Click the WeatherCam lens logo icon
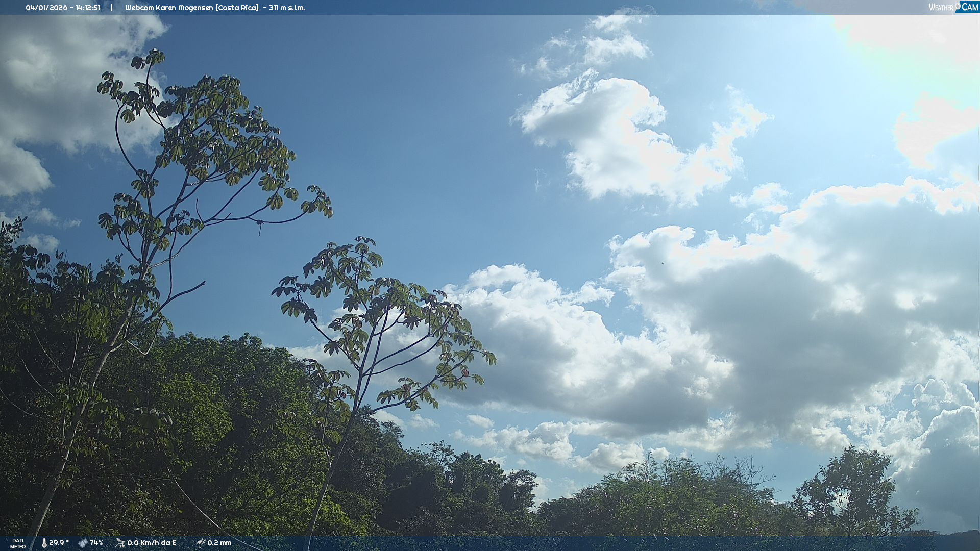This screenshot has width=980, height=551. [x=958, y=6]
